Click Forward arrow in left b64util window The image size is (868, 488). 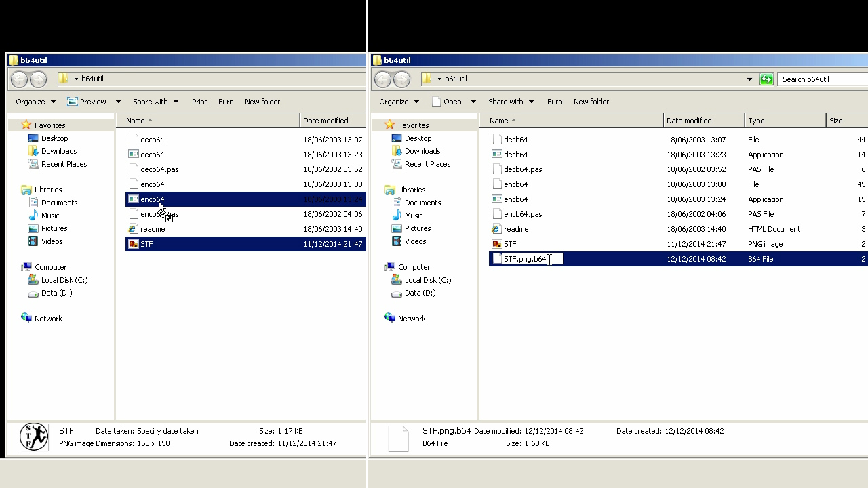38,79
